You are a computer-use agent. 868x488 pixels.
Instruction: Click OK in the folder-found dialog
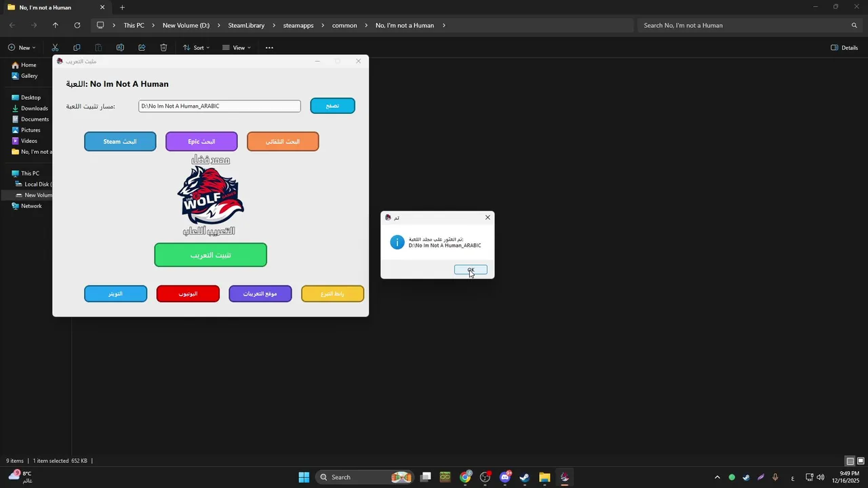tap(471, 270)
